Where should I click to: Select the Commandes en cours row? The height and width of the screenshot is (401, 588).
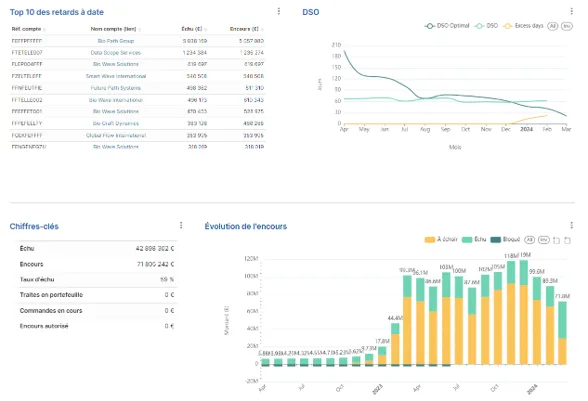97,311
